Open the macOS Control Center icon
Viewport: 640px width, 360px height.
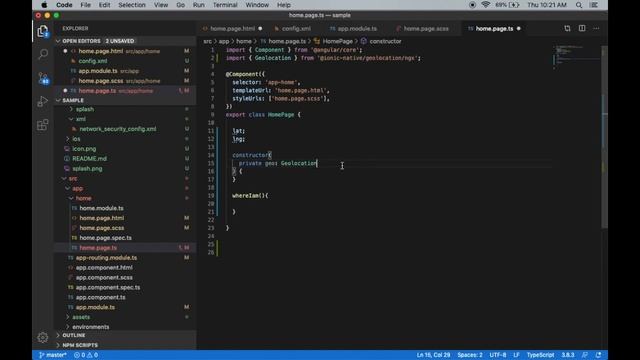coord(594,5)
